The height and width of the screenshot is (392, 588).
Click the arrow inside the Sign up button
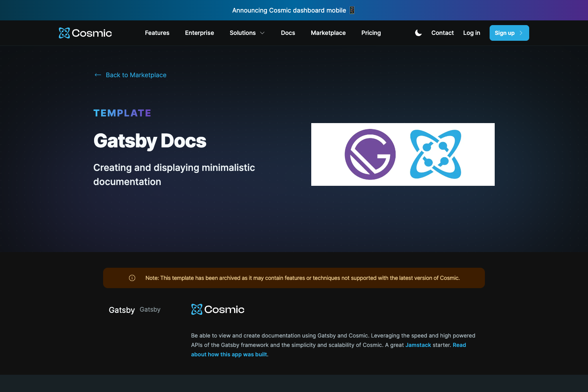tap(521, 33)
